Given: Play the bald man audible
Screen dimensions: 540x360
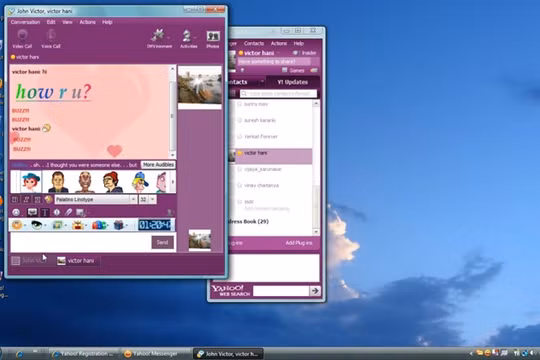Looking at the screenshot, I should 85,182.
